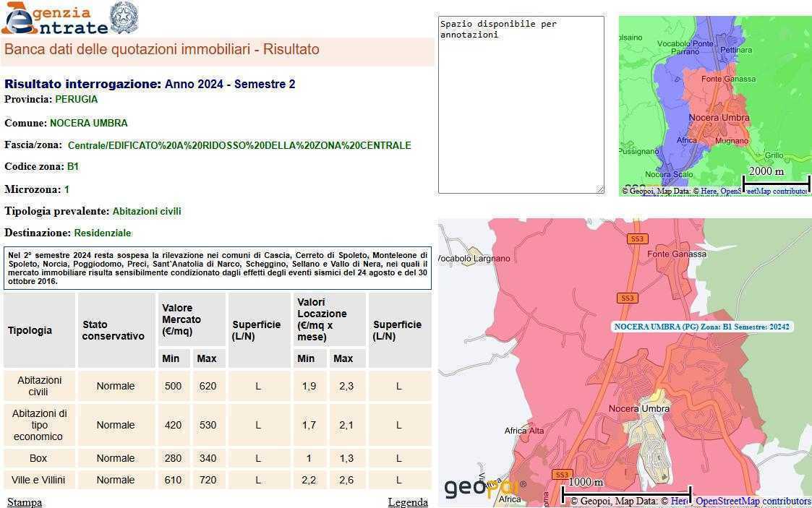812x508 pixels.
Task: Click the SS3 road shield beside Fonte Ganassa
Action: pos(637,239)
